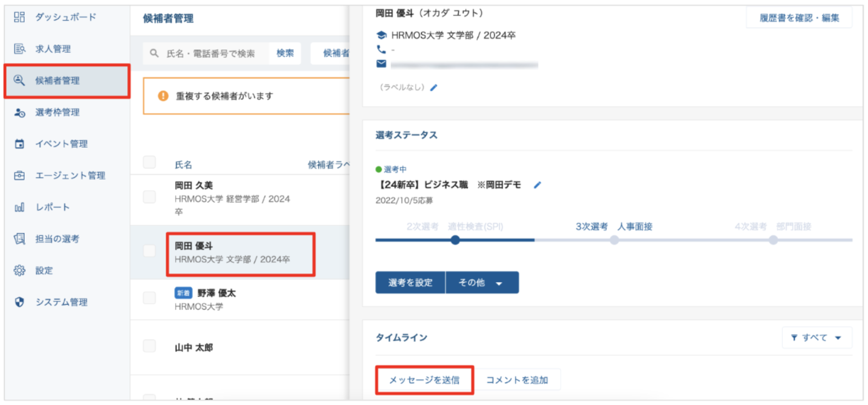
Task: Go to エージェント管理 menu item
Action: coord(70,176)
